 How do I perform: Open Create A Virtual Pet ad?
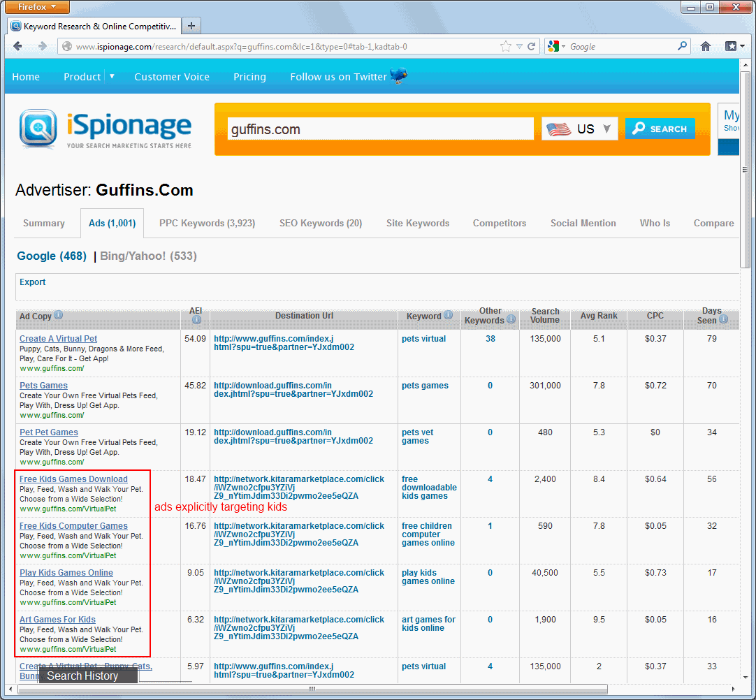point(58,338)
